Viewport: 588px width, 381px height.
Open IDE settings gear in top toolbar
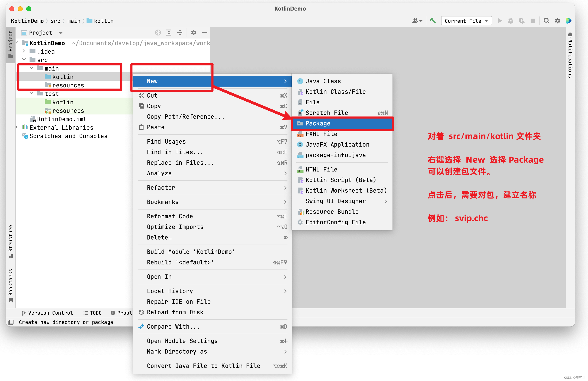[x=558, y=21]
